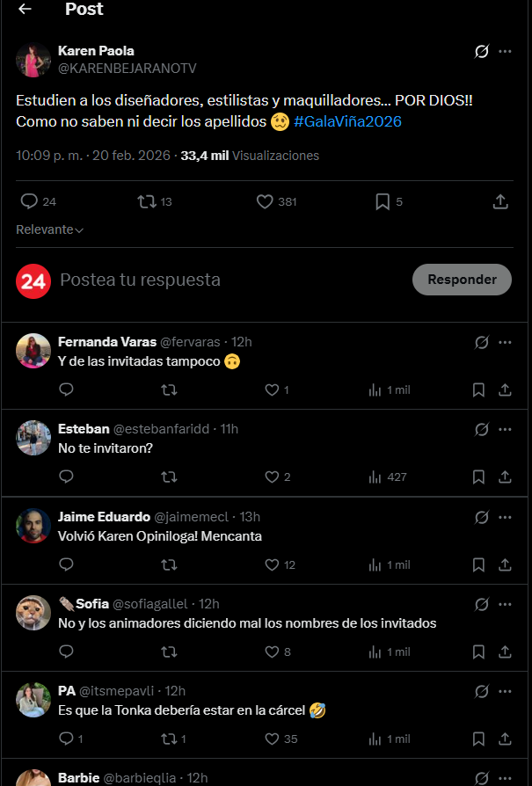Expand the Relevante sort dropdown

pyautogui.click(x=49, y=229)
